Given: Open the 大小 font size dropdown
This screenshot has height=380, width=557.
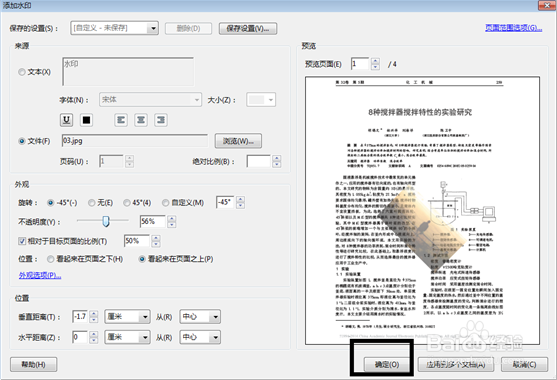Looking at the screenshot, I should point(261,100).
